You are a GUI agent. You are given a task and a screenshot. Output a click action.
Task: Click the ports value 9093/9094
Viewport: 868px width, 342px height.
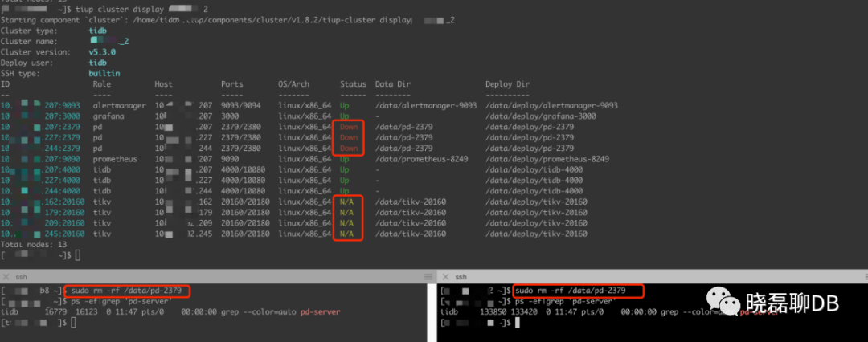click(241, 105)
